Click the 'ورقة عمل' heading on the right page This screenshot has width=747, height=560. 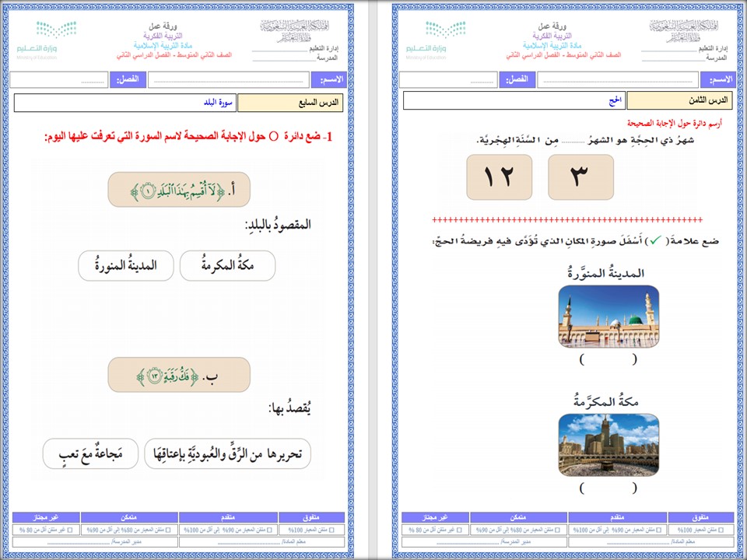pos(552,26)
